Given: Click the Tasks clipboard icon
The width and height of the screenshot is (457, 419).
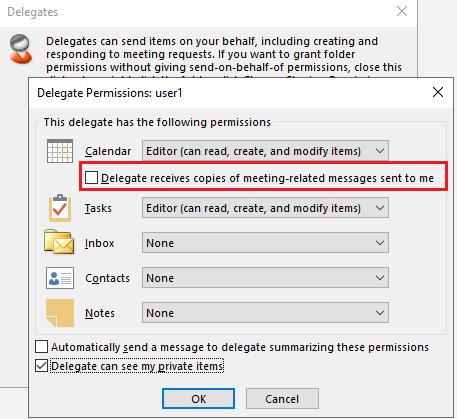Looking at the screenshot, I should coord(60,208).
